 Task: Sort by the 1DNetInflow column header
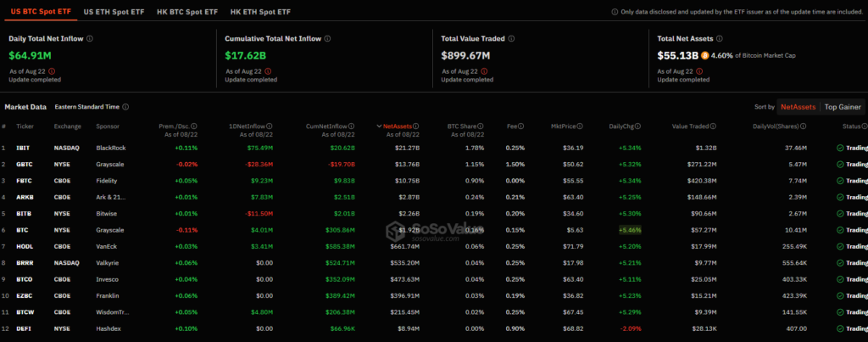pyautogui.click(x=253, y=126)
